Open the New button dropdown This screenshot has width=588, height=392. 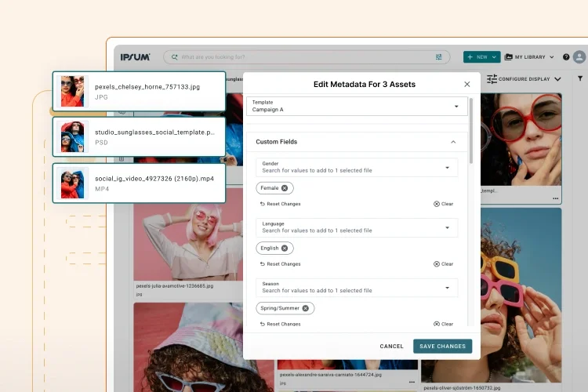coord(481,57)
